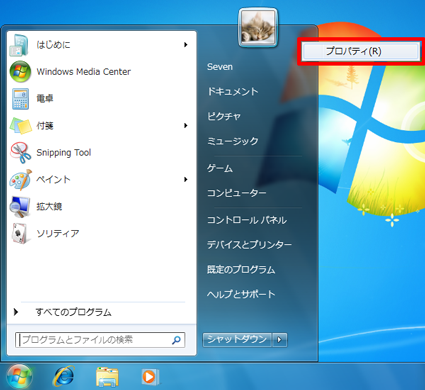Open the 付箋 sticky notes icon

pyautogui.click(x=20, y=126)
